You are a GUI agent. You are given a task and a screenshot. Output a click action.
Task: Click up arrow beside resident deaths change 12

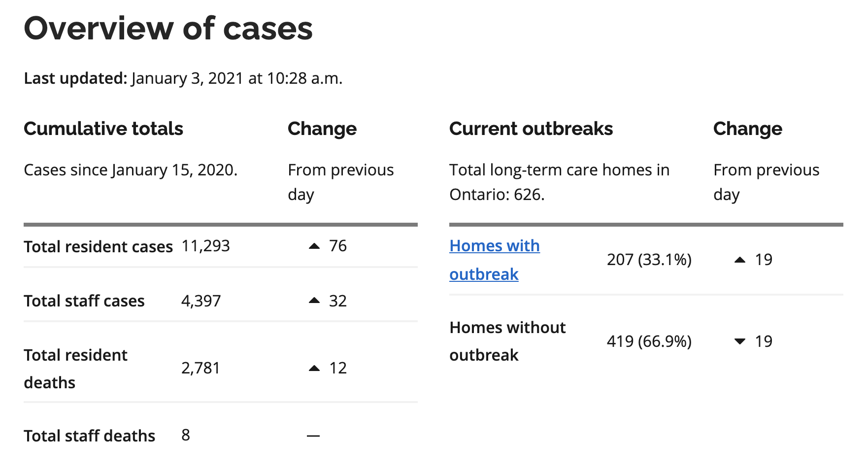(x=314, y=368)
